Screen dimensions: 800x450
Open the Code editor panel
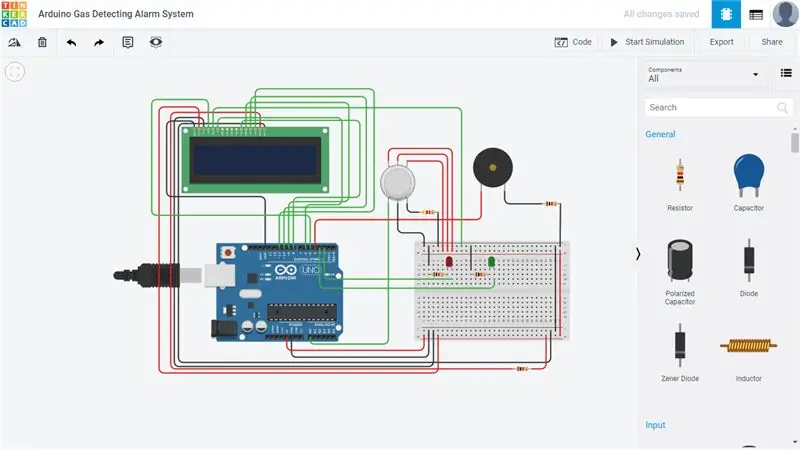pos(573,42)
